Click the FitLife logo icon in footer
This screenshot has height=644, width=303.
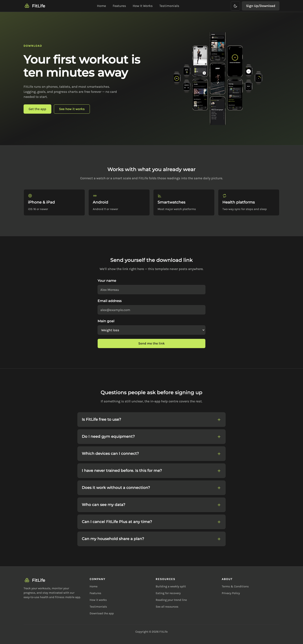click(x=27, y=580)
